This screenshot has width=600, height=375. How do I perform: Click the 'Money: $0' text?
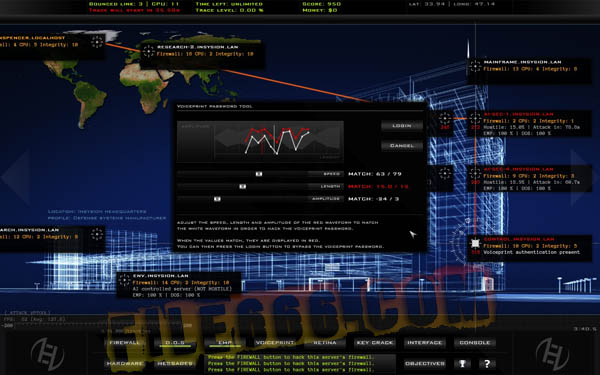tap(320, 10)
